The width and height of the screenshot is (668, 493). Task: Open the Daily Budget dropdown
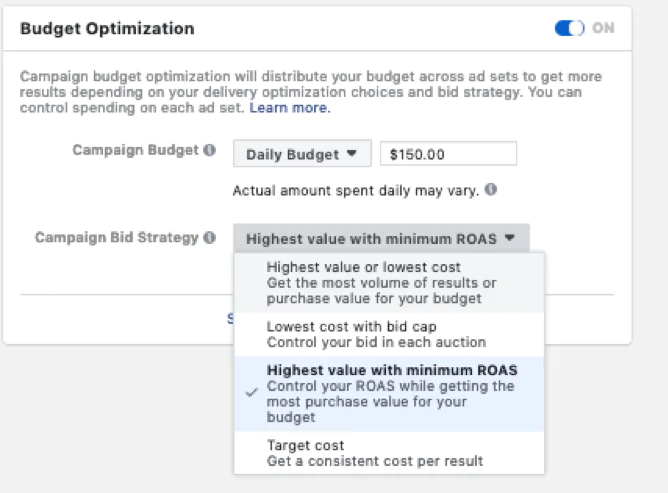(x=302, y=153)
